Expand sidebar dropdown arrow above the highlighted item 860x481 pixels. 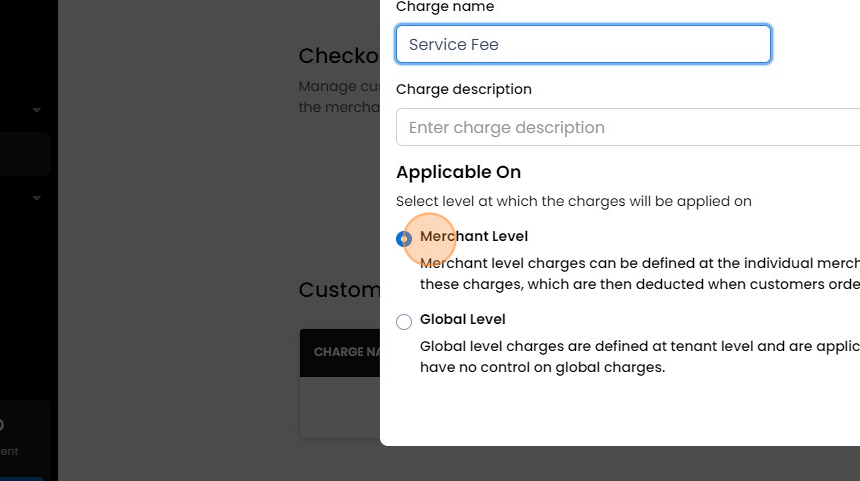37,110
